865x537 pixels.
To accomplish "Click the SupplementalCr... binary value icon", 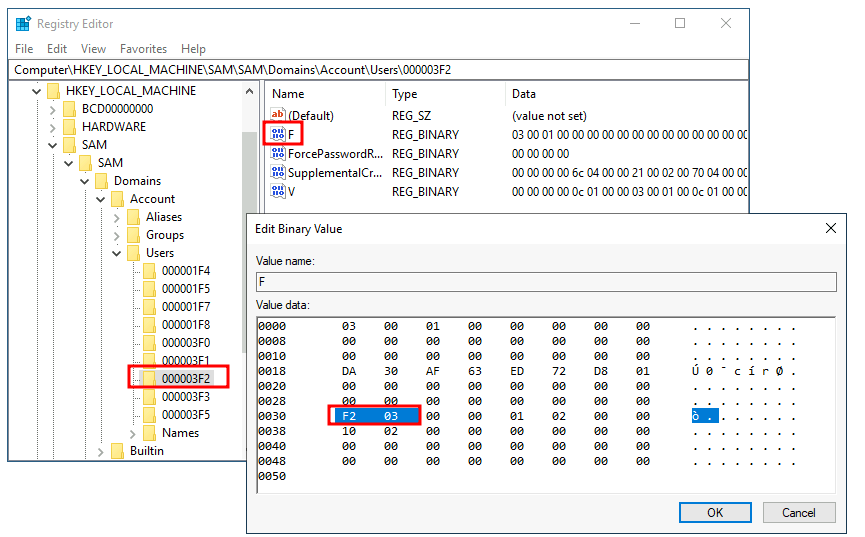I will coord(278,172).
